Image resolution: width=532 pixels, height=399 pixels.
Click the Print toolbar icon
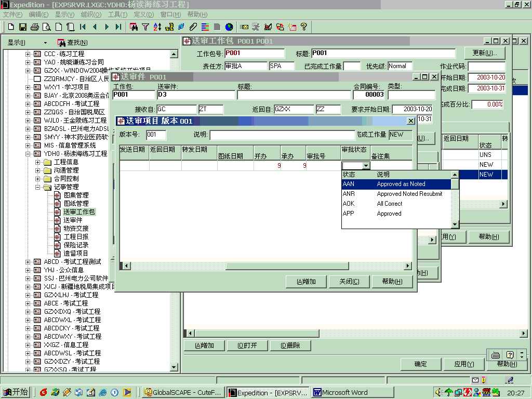35,27
